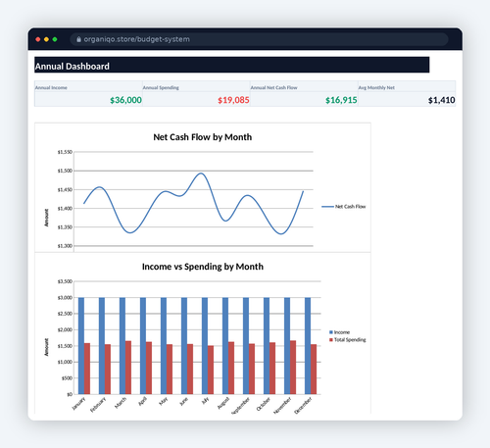Select the Avg Monthly Net value $1,410
Image resolution: width=490 pixels, height=448 pixels.
[x=442, y=100]
